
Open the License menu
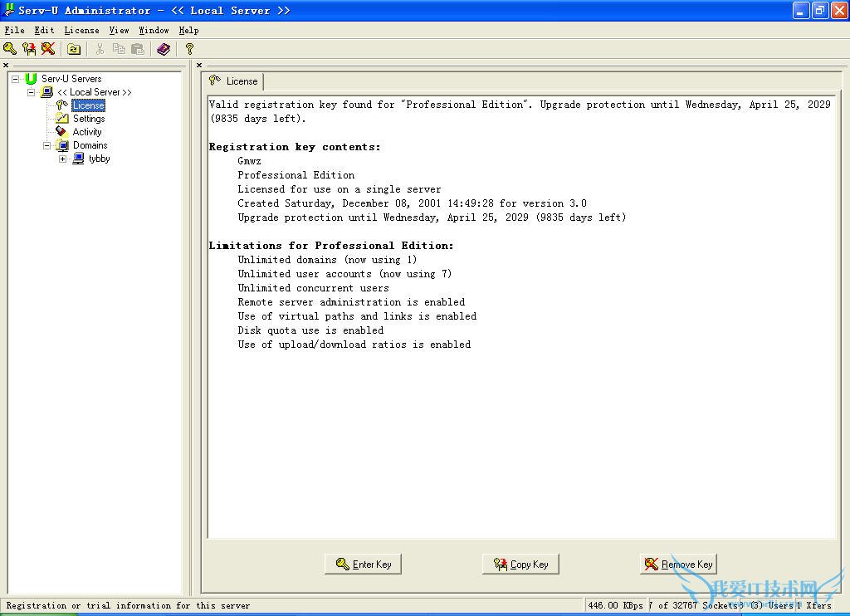tap(81, 30)
